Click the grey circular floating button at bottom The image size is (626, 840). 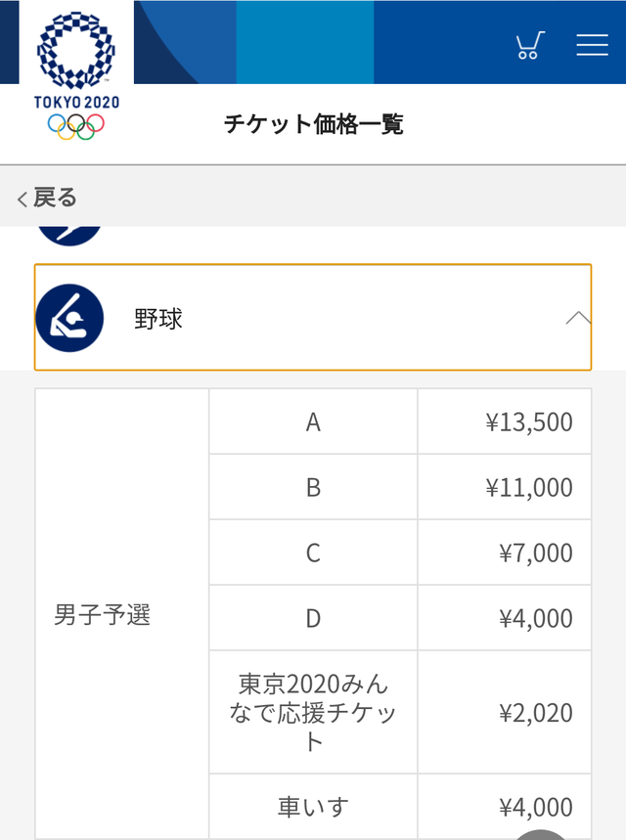pos(540,835)
